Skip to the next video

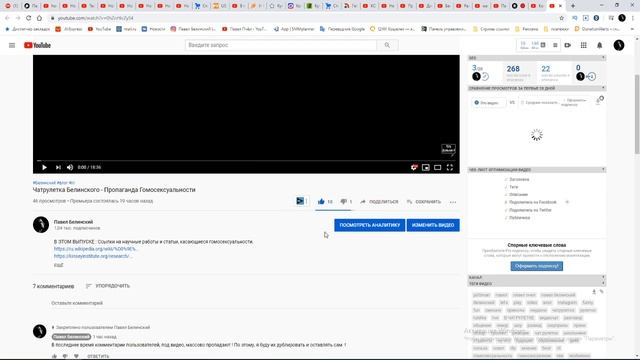[x=58, y=167]
